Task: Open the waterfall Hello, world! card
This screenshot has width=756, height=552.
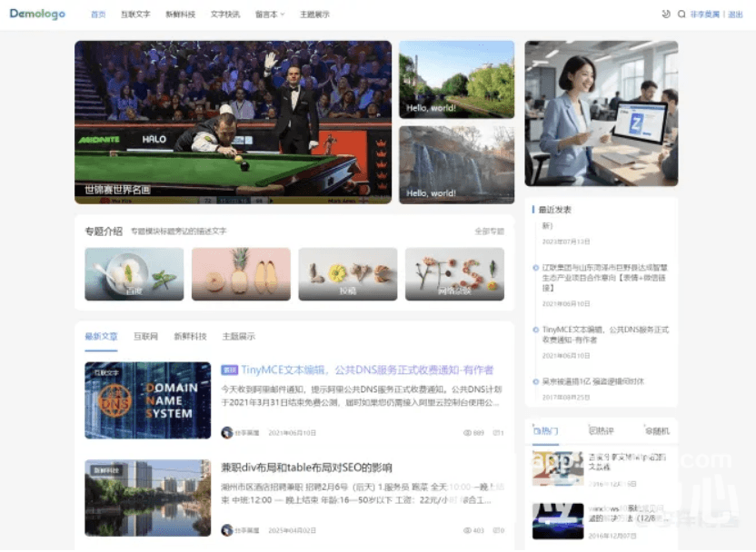Action: click(456, 164)
